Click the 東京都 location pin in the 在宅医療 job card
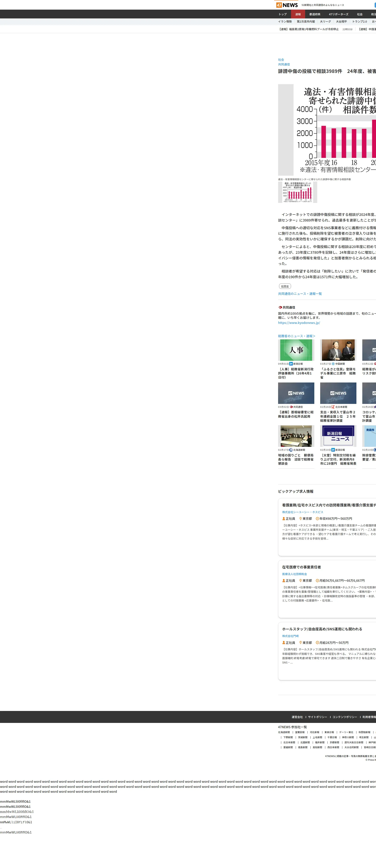This screenshot has width=376, height=868. pyautogui.click(x=301, y=581)
